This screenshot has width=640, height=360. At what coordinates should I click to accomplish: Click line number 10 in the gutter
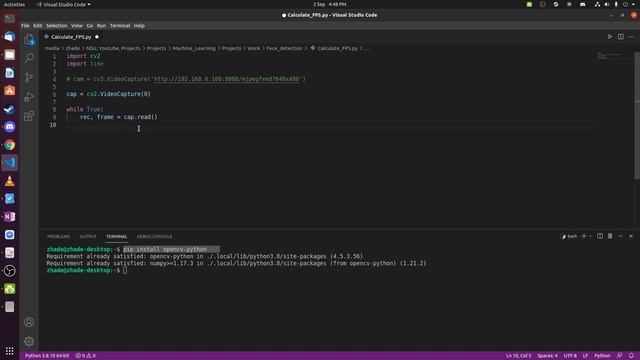click(x=53, y=125)
